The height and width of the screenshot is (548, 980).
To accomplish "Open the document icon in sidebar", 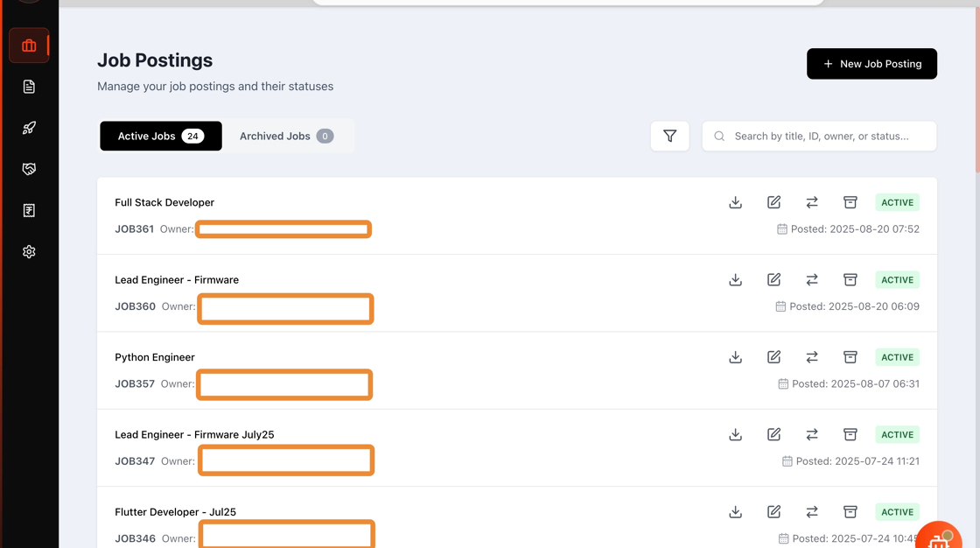I will (29, 87).
